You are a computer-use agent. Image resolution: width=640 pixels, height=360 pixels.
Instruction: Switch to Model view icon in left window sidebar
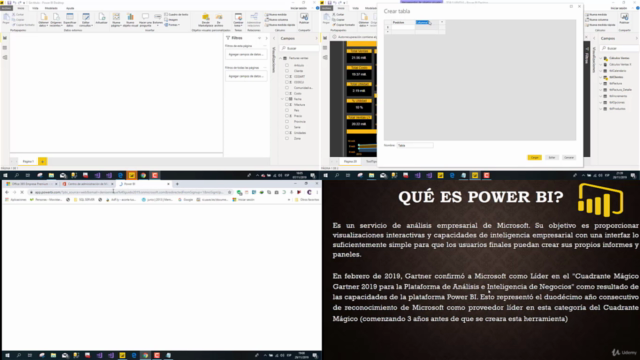[5, 58]
